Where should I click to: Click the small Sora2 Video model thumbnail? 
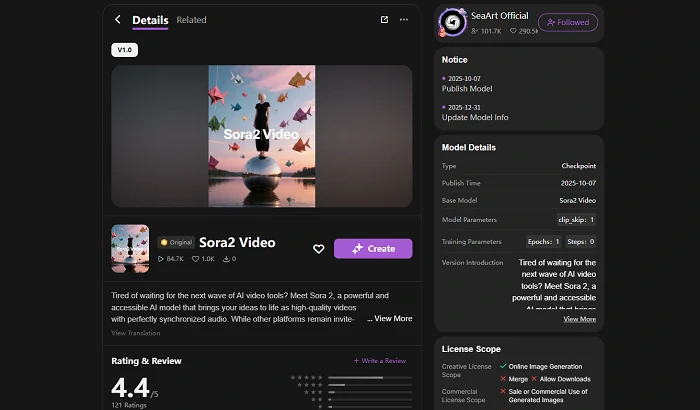tap(130, 249)
